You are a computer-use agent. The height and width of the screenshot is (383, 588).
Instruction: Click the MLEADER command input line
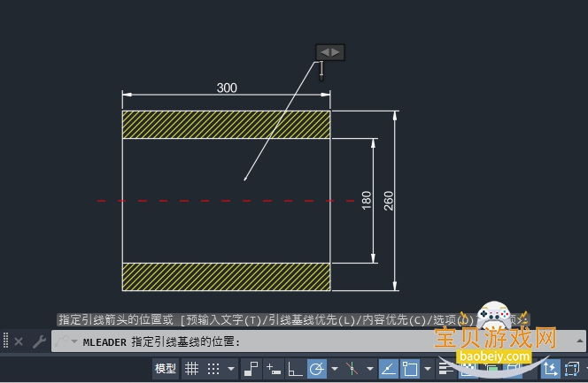coord(319,341)
